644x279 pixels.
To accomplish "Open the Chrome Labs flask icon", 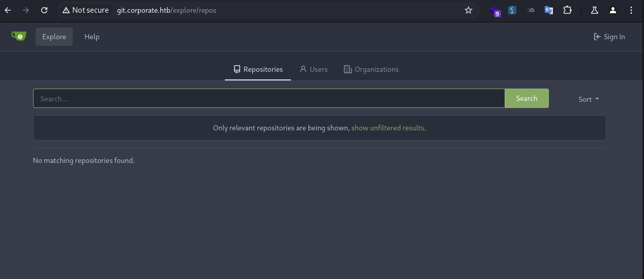I will point(594,10).
